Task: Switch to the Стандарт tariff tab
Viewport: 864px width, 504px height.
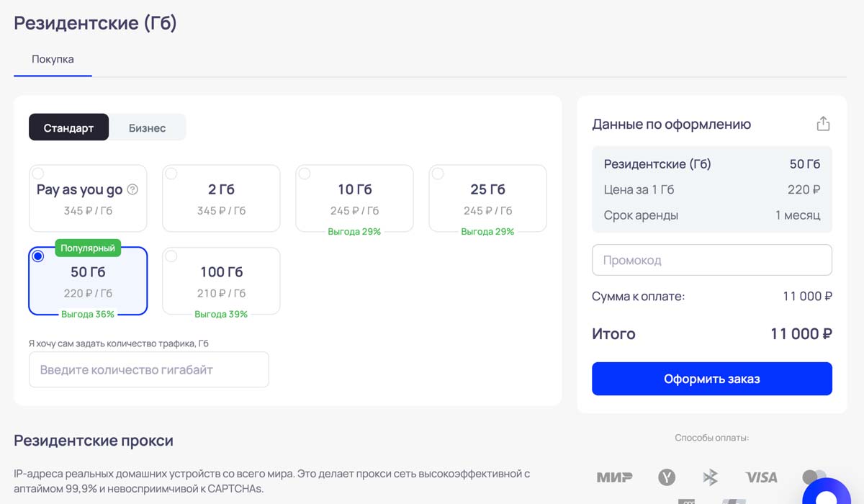Action: tap(68, 128)
